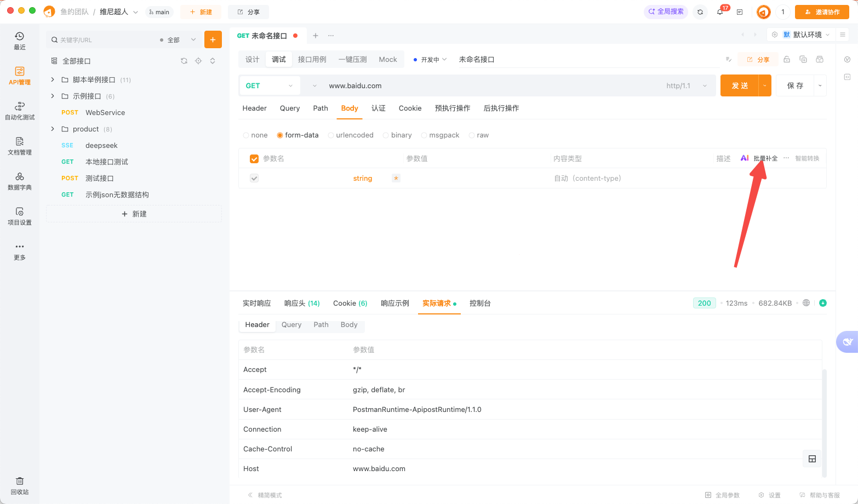Image resolution: width=858 pixels, height=504 pixels.
Task: Refresh the 全部接口 list
Action: [184, 61]
